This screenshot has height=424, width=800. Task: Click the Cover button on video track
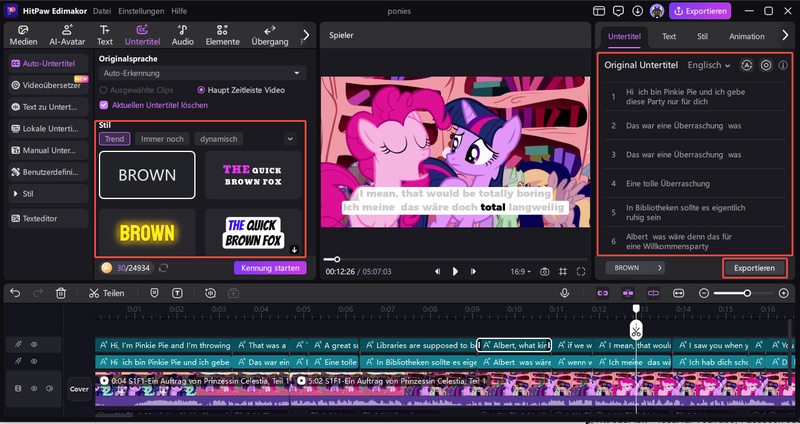pos(79,389)
